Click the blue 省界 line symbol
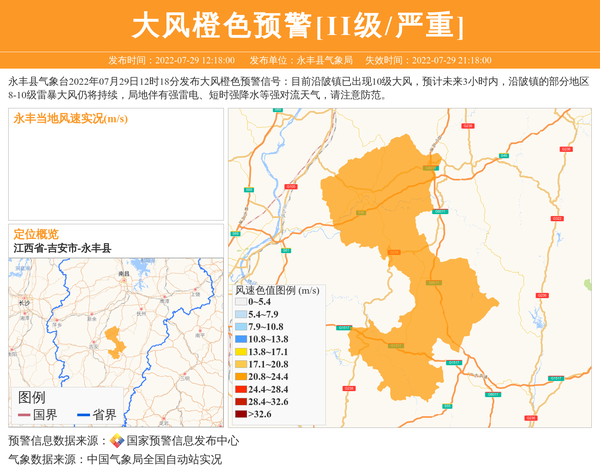The width and height of the screenshot is (600, 471). [x=83, y=415]
